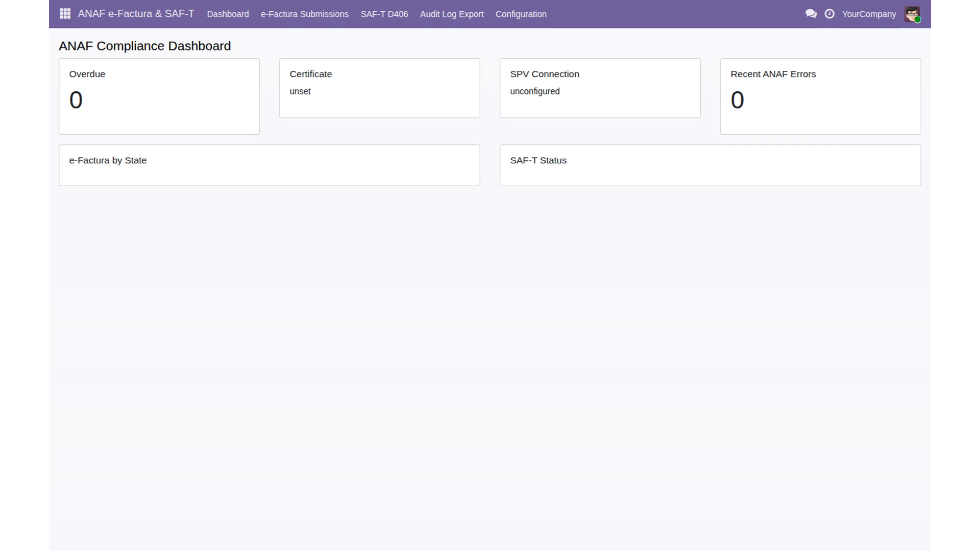Image resolution: width=980 pixels, height=551 pixels.
Task: Click the ANAF Compliance Dashboard title
Action: (144, 46)
